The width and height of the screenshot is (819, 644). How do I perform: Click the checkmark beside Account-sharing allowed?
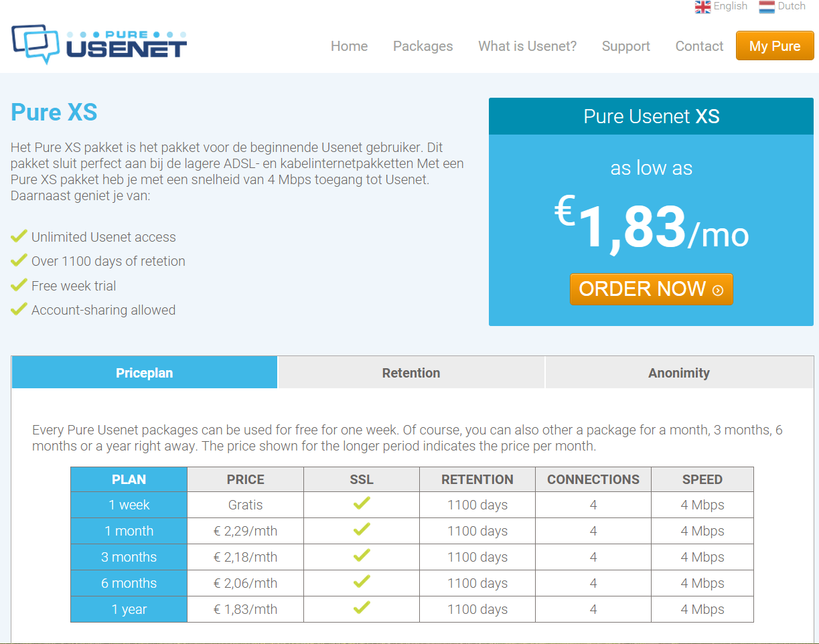(19, 309)
